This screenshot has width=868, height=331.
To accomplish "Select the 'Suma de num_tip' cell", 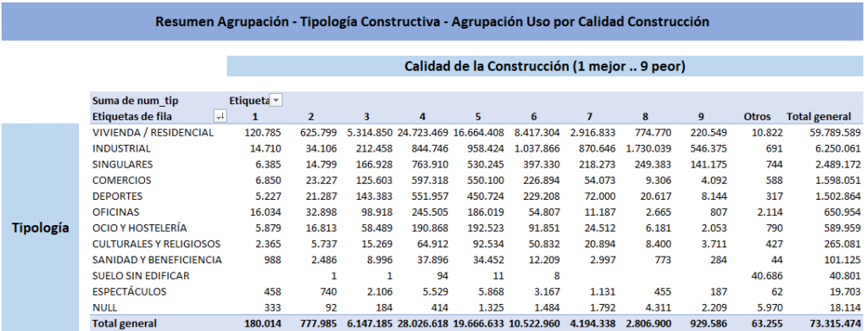I will click(135, 101).
